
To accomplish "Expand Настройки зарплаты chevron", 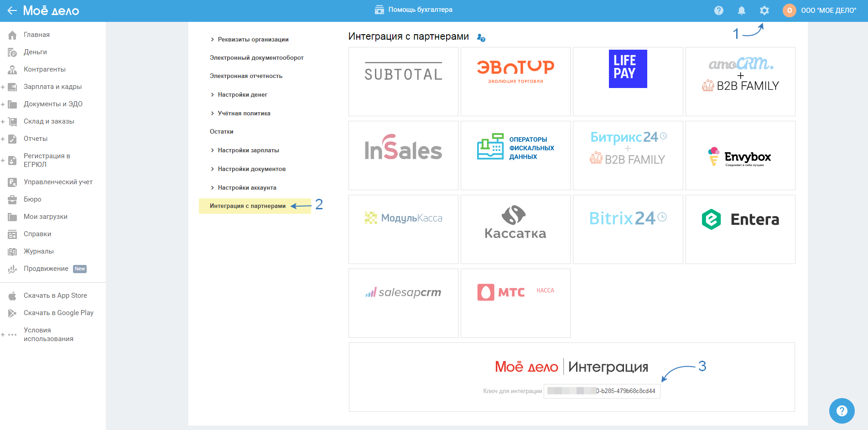I will coord(212,150).
